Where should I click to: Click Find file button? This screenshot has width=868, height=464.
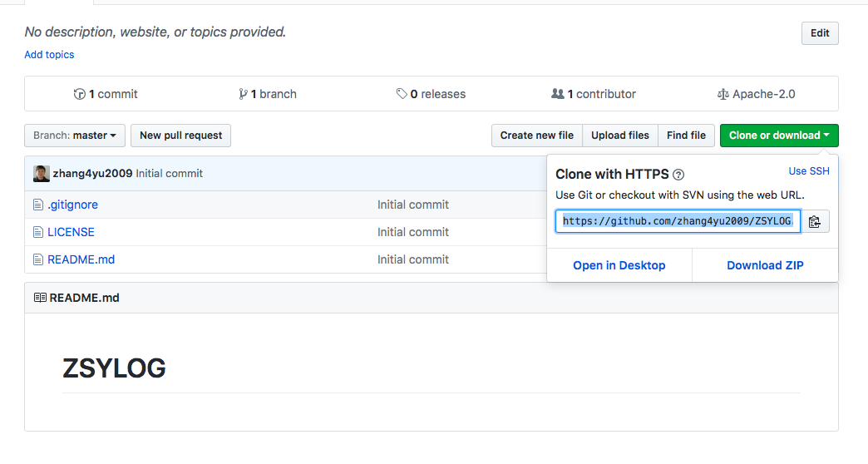point(687,136)
